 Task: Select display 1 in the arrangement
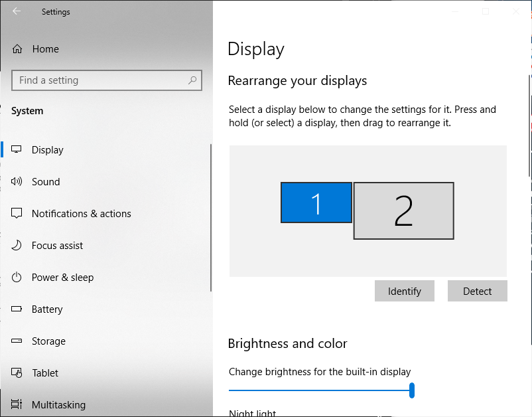[x=316, y=203]
